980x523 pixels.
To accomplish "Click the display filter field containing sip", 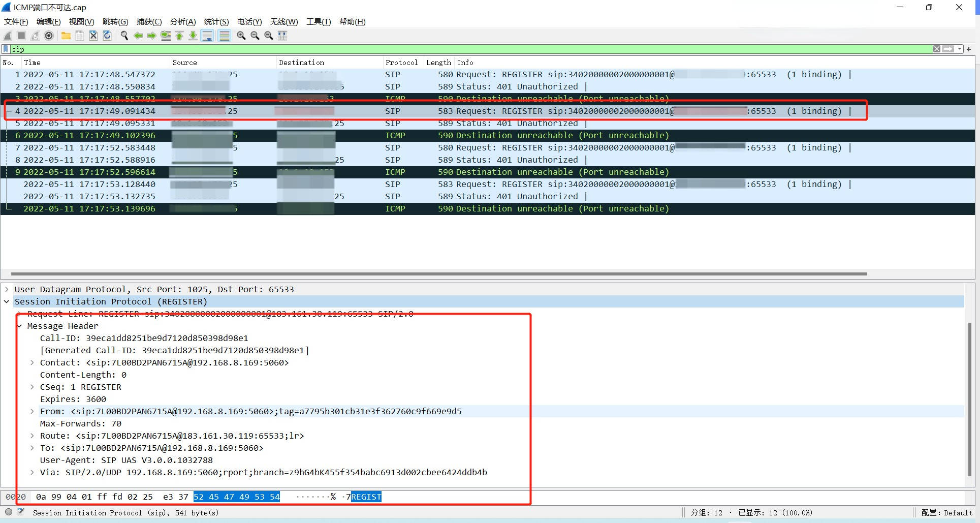I will point(471,49).
